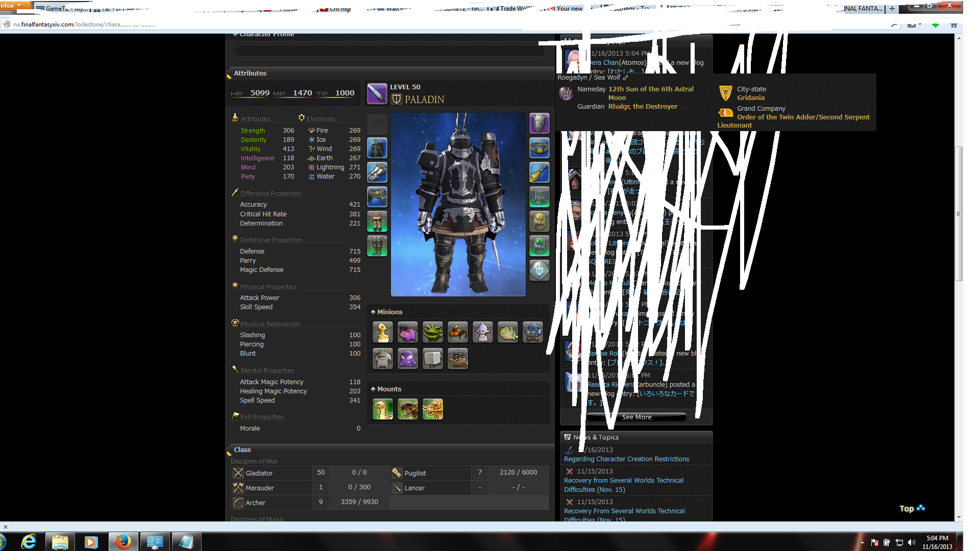Open the off-hand shield gear slot
This screenshot has width=980, height=551.
pos(539,123)
